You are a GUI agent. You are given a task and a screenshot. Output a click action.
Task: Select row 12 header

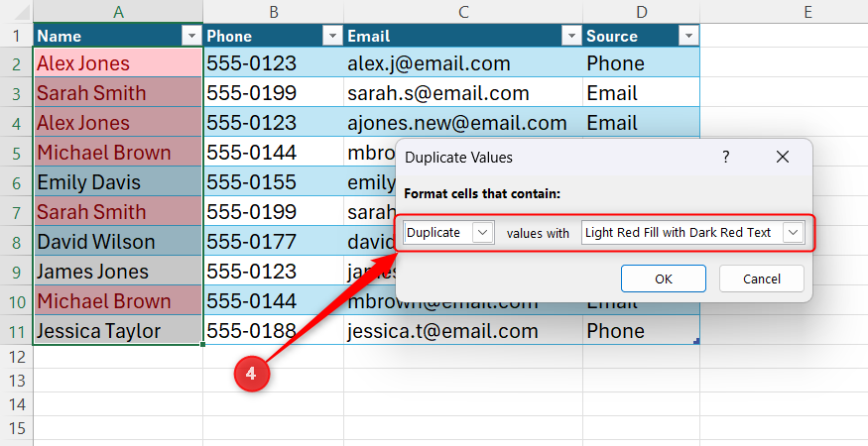pos(17,357)
